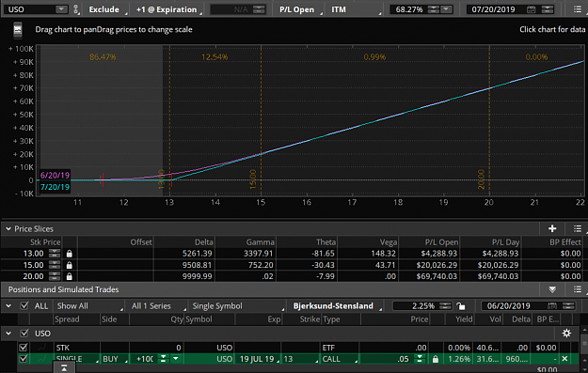588x373 pixels.
Task: Open the 19 JUL 19 expiration dropdown
Action: (x=258, y=359)
